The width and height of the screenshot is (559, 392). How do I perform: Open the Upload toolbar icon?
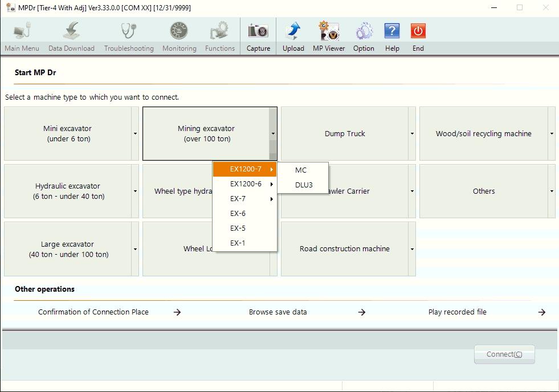click(293, 31)
